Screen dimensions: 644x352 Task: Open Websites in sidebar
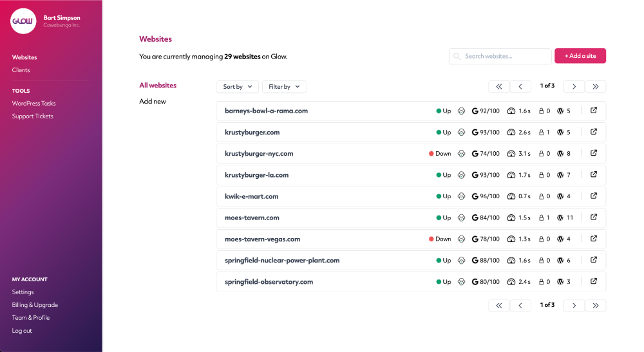pos(24,57)
